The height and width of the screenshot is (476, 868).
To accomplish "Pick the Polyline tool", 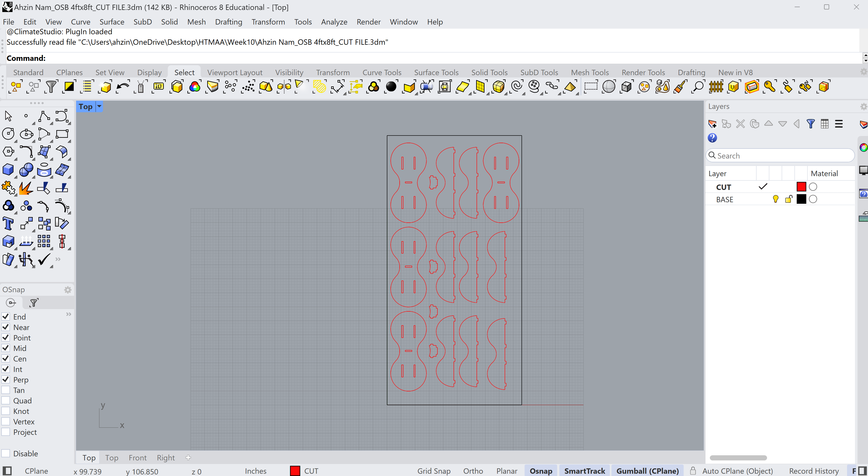I will click(44, 116).
